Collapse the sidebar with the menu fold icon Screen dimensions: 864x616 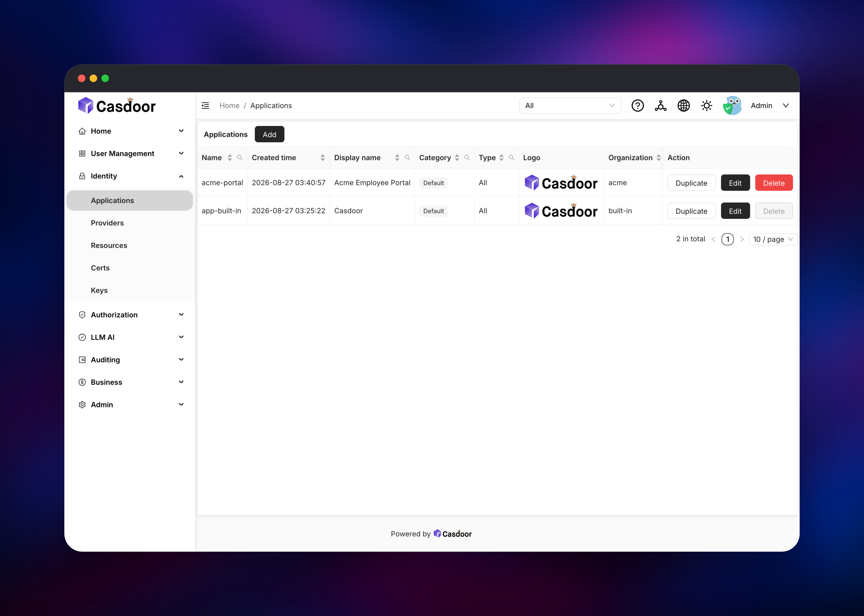(205, 105)
